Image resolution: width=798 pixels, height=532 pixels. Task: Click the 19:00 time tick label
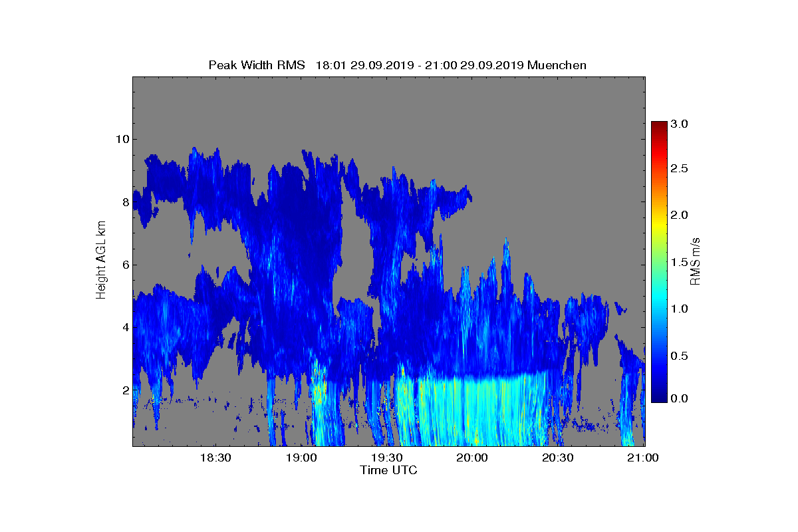301,458
